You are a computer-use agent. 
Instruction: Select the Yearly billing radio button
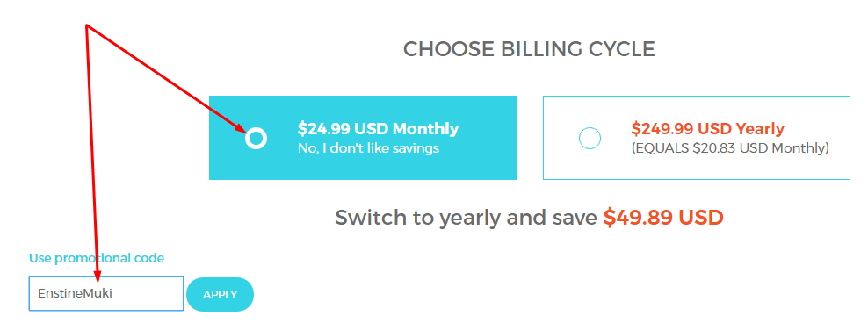click(x=590, y=138)
